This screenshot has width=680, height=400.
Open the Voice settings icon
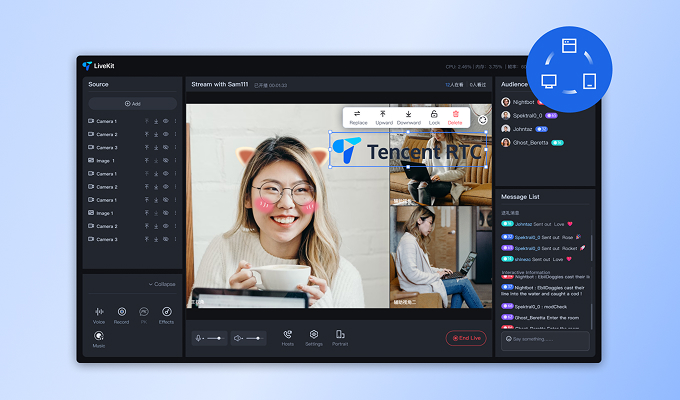99,311
